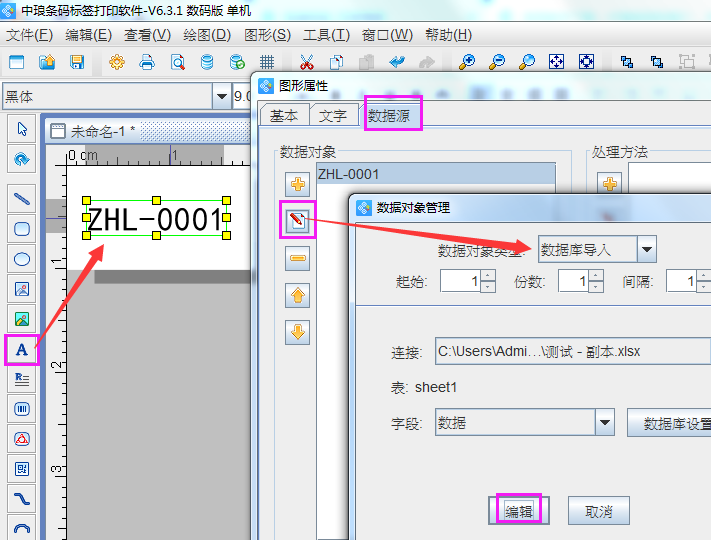The width and height of the screenshot is (711, 540).
Task: Click the new document toolbar icon
Action: 17,61
